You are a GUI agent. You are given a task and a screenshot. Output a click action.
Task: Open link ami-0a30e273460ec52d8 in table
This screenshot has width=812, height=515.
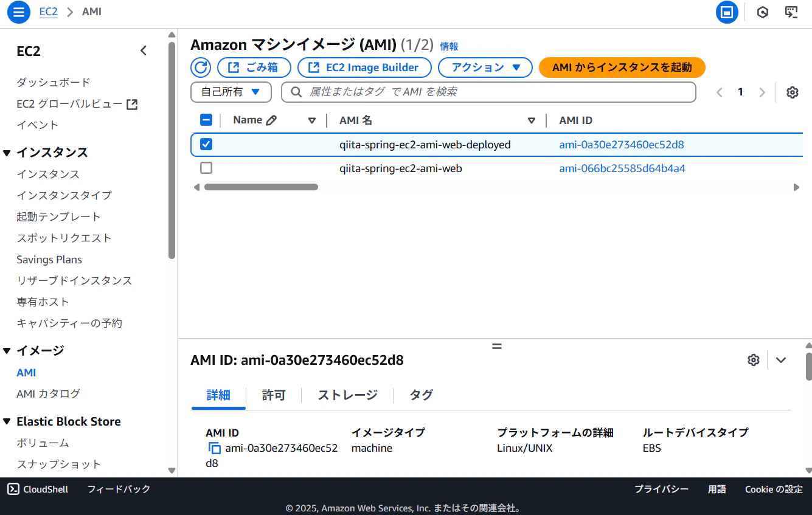point(622,145)
